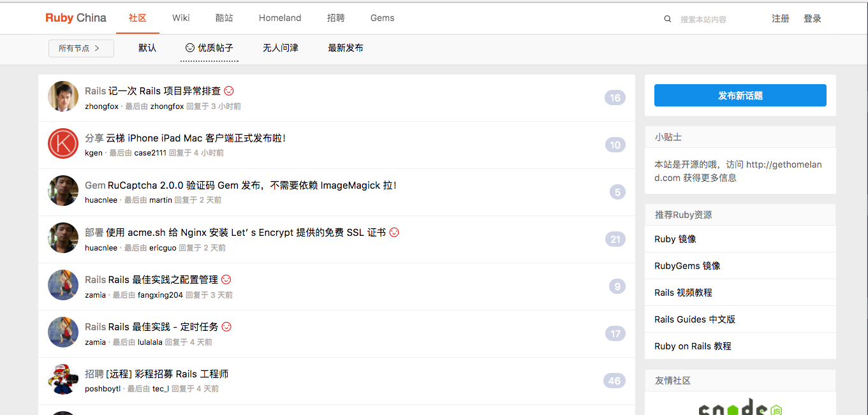Click the Ruby China logo

76,18
